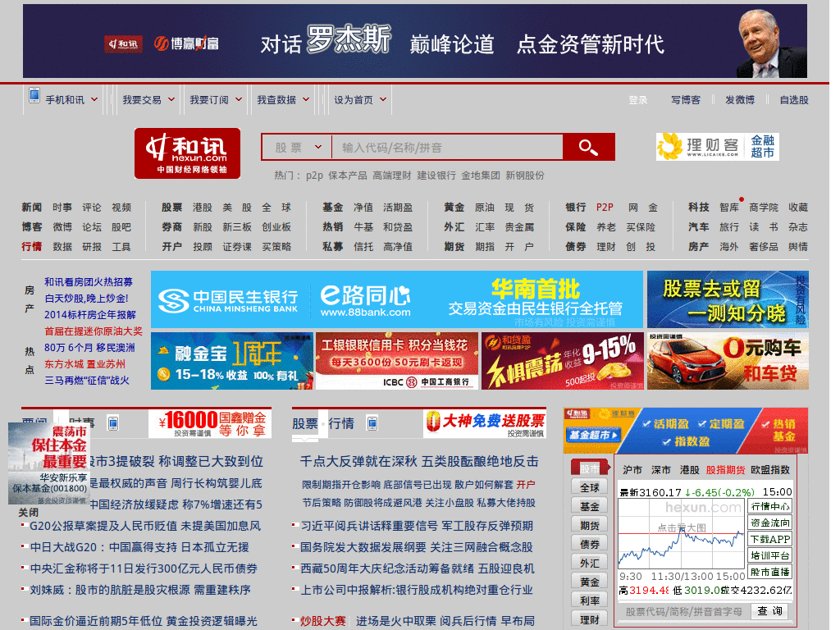Select the 期货 market side tab

pos(589,525)
